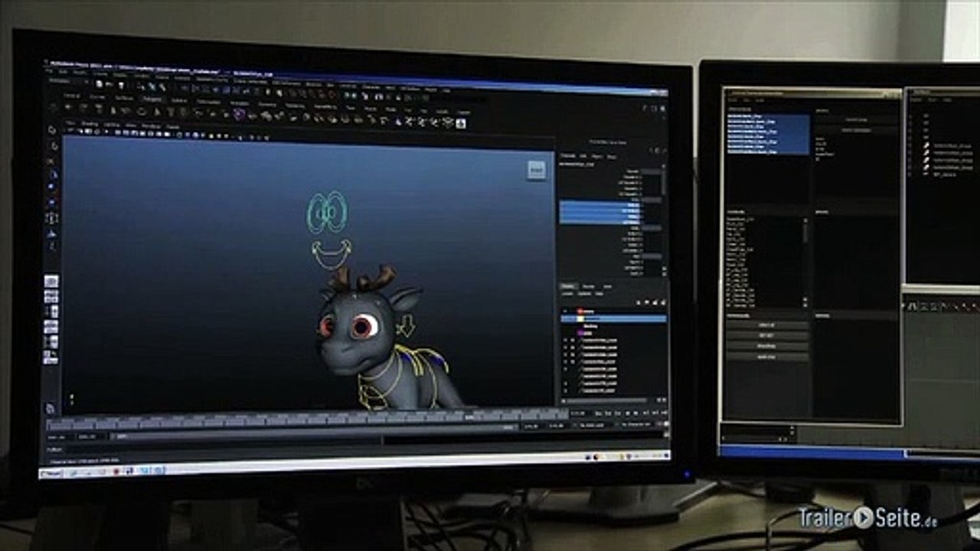Switch to the Four View quick layout

coord(51,296)
